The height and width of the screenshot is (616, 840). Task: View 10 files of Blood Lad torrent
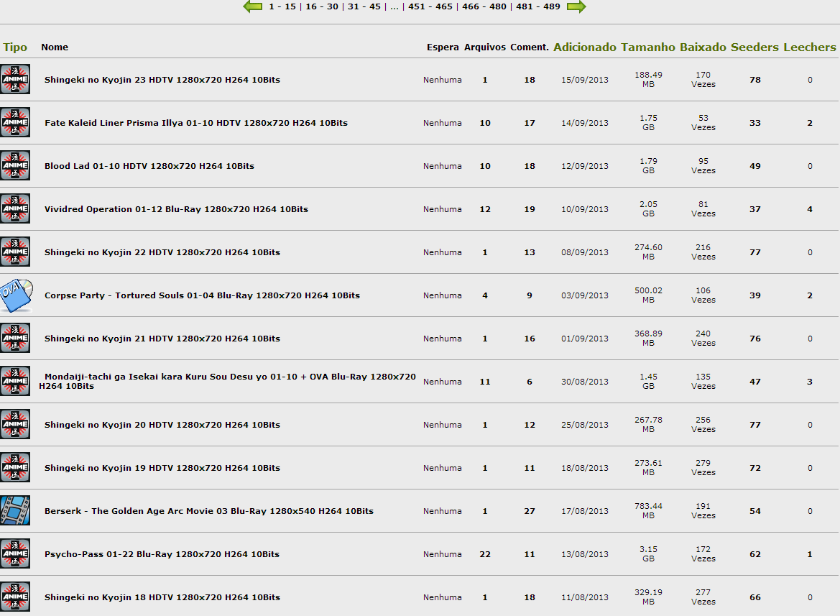(x=485, y=166)
